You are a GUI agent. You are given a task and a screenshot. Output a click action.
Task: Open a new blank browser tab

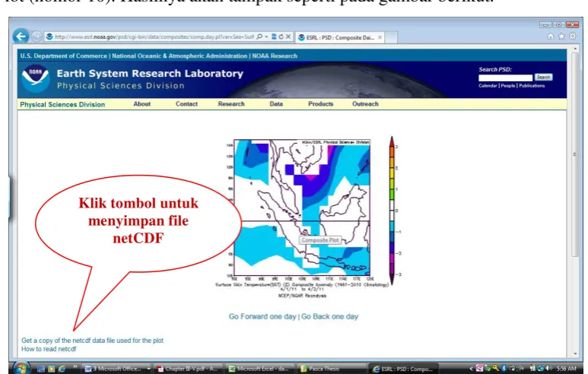point(391,37)
